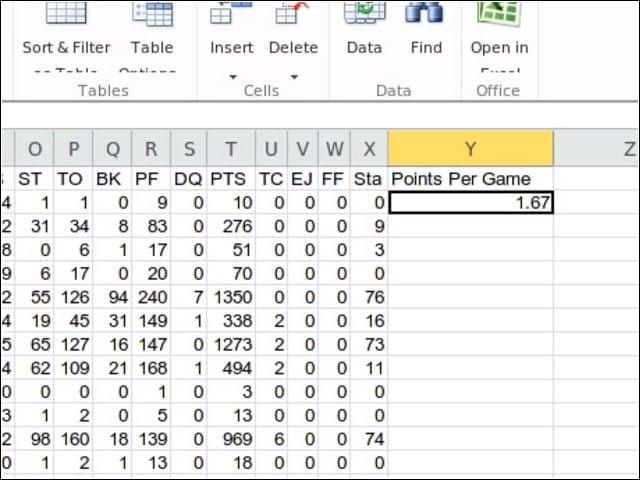This screenshot has width=640, height=480.
Task: Select the Sta cell with 76
Action: pyautogui.click(x=369, y=297)
